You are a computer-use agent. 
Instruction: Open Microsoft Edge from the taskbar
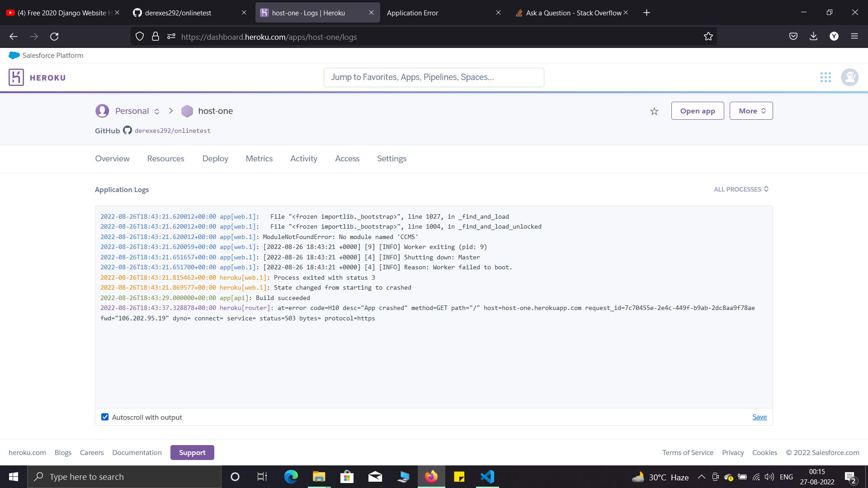(x=291, y=477)
